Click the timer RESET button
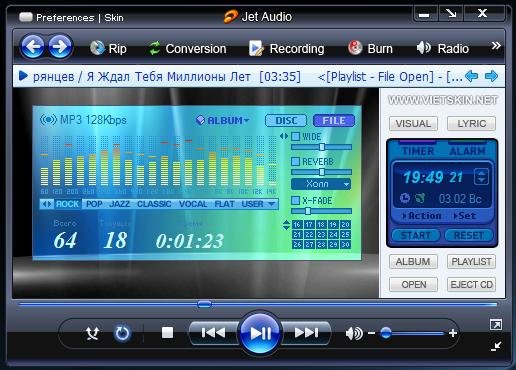The image size is (516, 370). click(469, 235)
